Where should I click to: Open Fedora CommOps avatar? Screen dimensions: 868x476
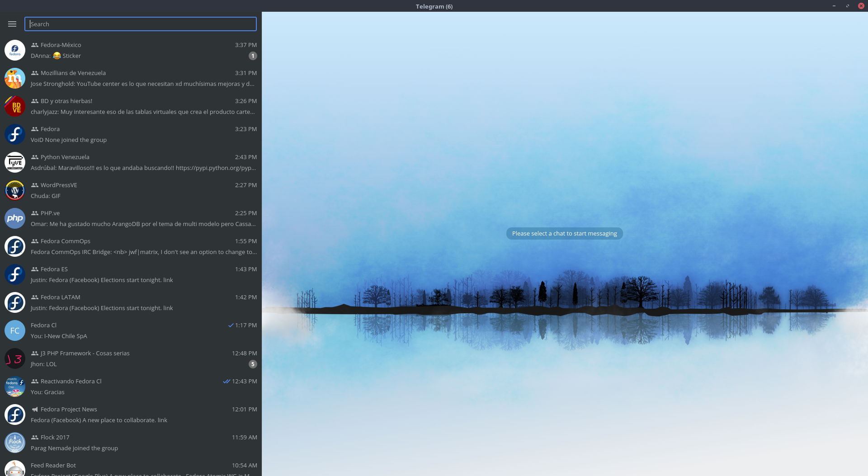point(15,246)
